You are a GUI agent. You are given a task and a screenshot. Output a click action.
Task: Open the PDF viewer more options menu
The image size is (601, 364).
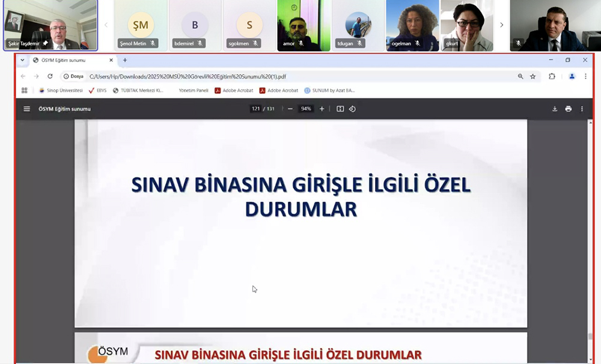click(582, 109)
